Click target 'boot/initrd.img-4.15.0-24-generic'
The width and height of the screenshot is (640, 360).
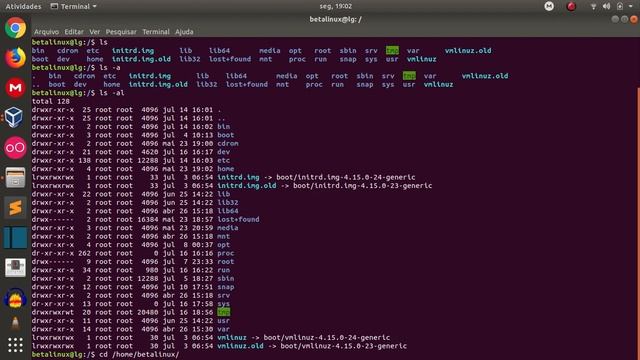(x=346, y=177)
